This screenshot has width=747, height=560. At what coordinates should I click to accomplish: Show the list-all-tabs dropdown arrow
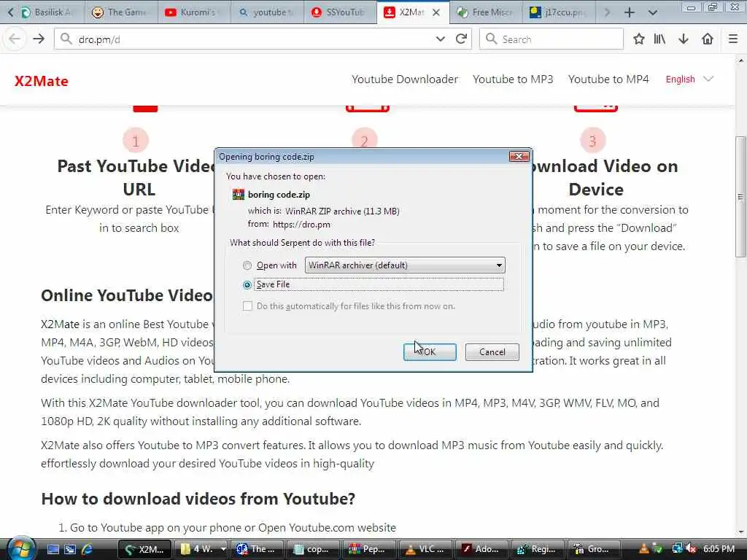[653, 12]
